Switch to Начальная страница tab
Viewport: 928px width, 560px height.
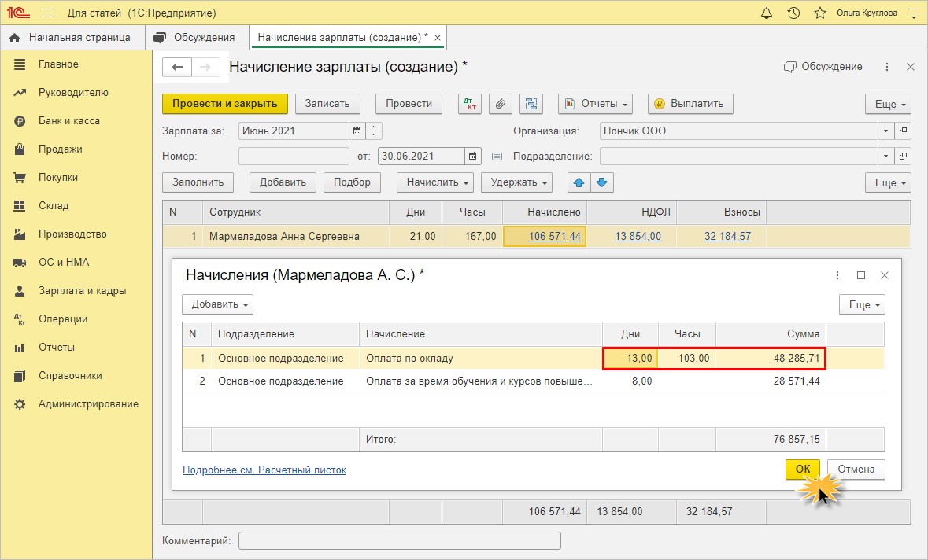pyautogui.click(x=72, y=37)
